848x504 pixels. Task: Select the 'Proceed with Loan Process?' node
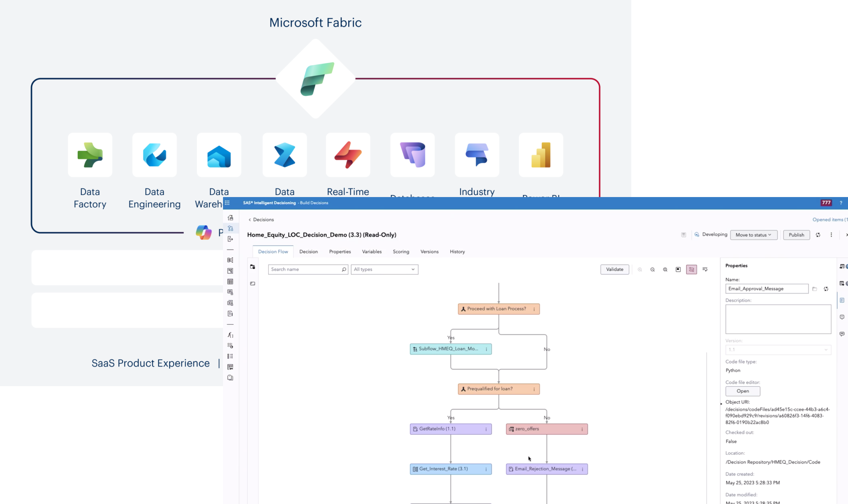point(499,309)
